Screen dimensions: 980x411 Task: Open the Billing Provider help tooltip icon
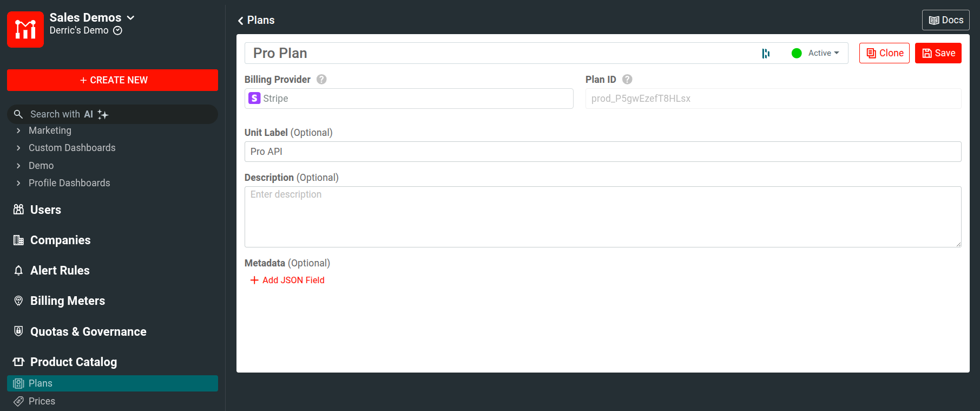(321, 79)
